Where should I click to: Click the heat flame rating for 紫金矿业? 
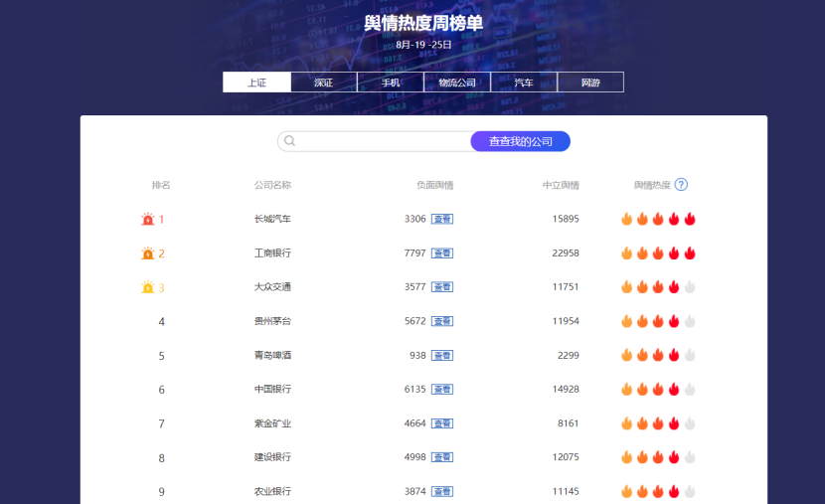point(658,422)
